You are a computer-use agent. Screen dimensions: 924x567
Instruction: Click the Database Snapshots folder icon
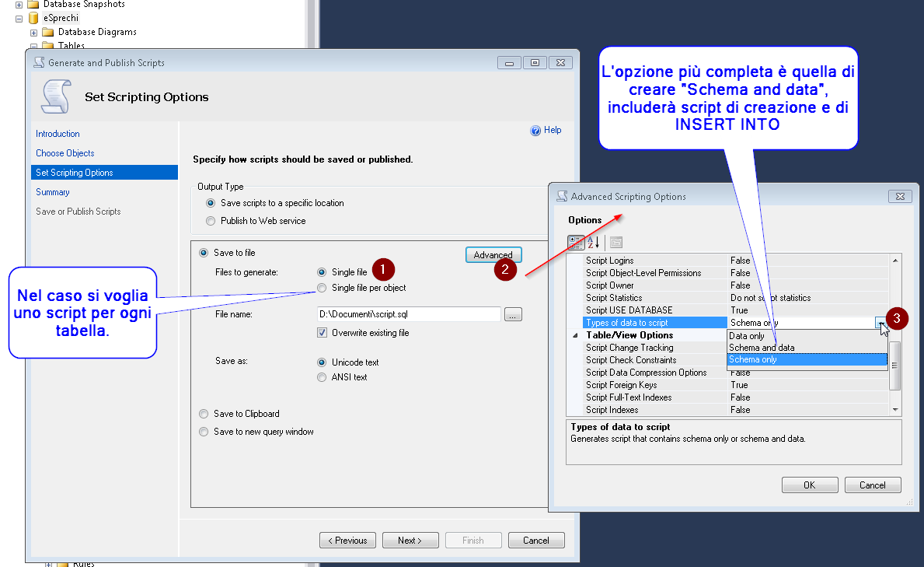click(33, 5)
